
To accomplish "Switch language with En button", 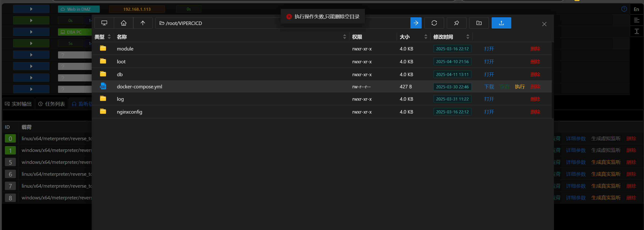I will (x=636, y=9).
